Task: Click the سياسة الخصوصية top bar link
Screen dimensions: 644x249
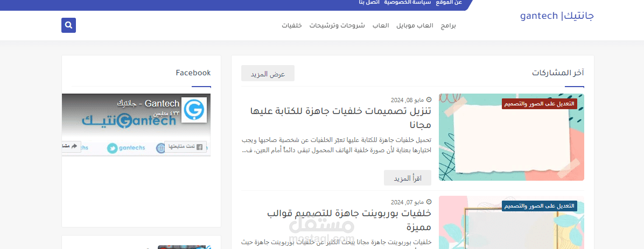Action: coord(408,3)
